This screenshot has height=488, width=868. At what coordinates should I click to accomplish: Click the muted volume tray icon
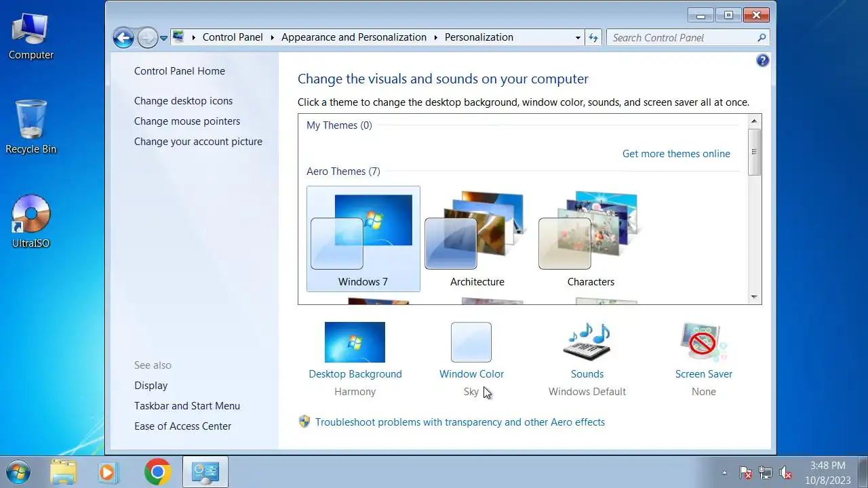786,473
